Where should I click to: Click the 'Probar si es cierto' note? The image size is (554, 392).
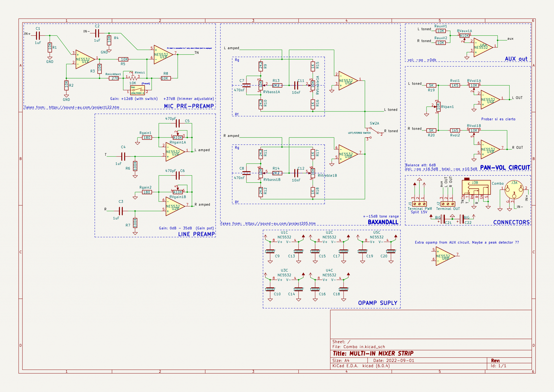(498, 119)
